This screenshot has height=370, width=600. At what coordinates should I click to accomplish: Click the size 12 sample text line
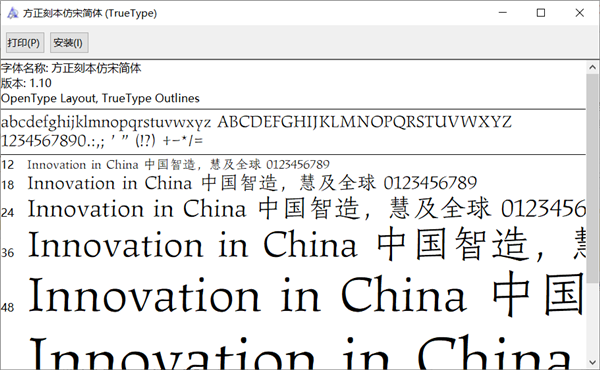178,165
